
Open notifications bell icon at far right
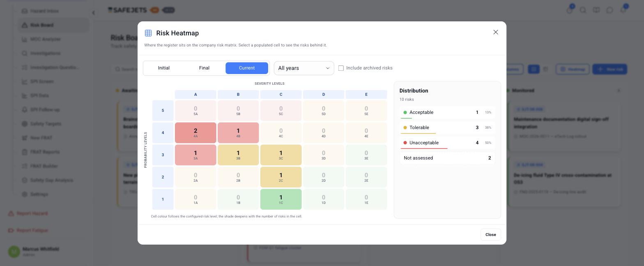623,9
